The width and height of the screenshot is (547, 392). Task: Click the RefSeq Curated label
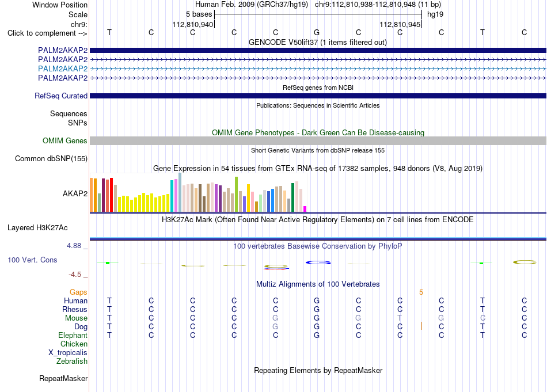click(61, 96)
